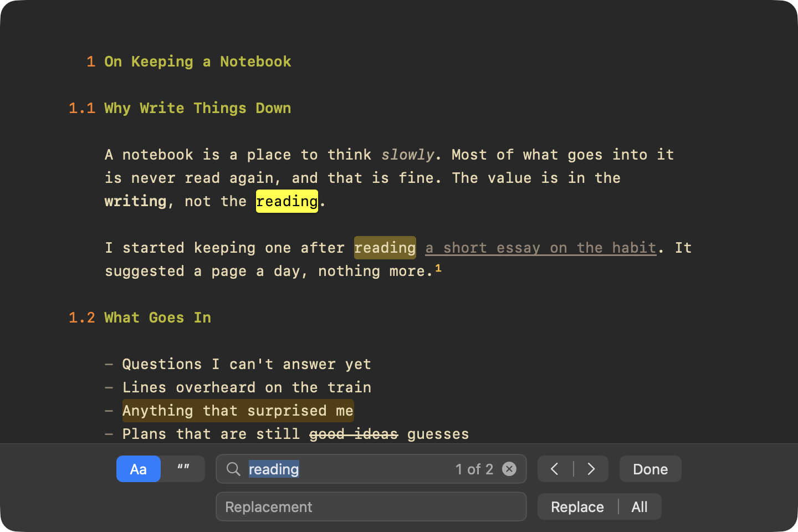Click the "What Goes In" heading

158,318
